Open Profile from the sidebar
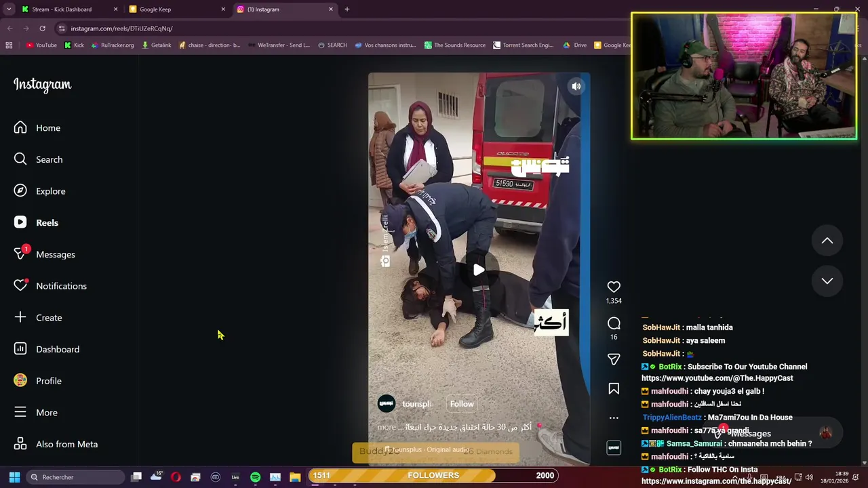Image resolution: width=868 pixels, height=488 pixels. [x=37, y=381]
